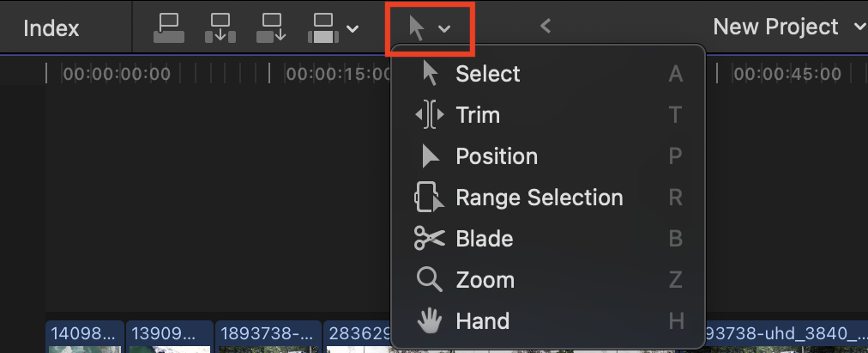Image resolution: width=868 pixels, height=353 pixels.
Task: Open the edit options chevron beside overwrite
Action: tap(352, 28)
